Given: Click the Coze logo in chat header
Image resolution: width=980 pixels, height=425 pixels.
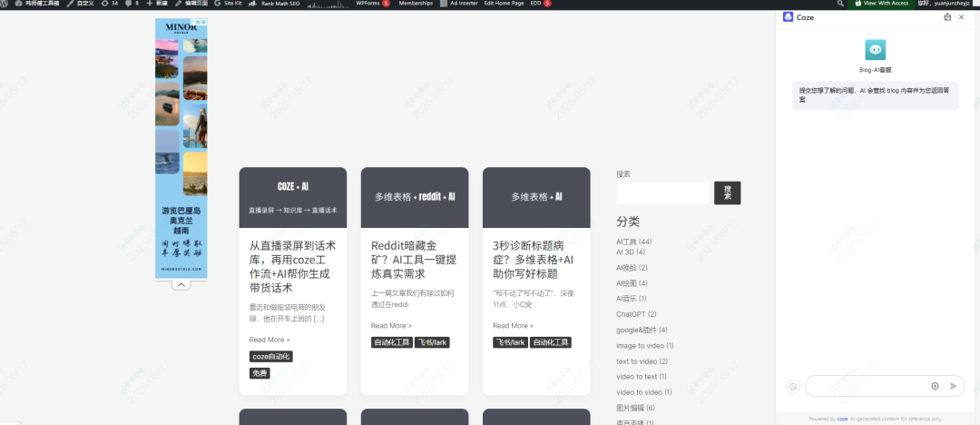Looking at the screenshot, I should pos(788,17).
